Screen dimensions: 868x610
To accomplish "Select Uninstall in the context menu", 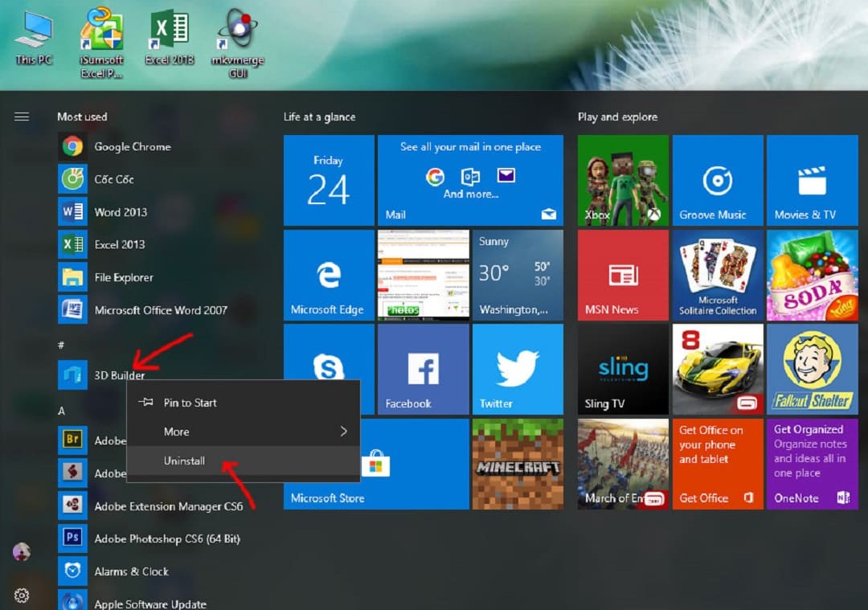I will click(x=185, y=461).
